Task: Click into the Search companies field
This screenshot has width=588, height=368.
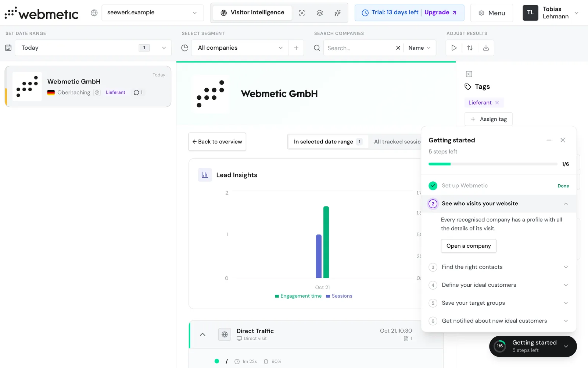Action: [x=358, y=48]
